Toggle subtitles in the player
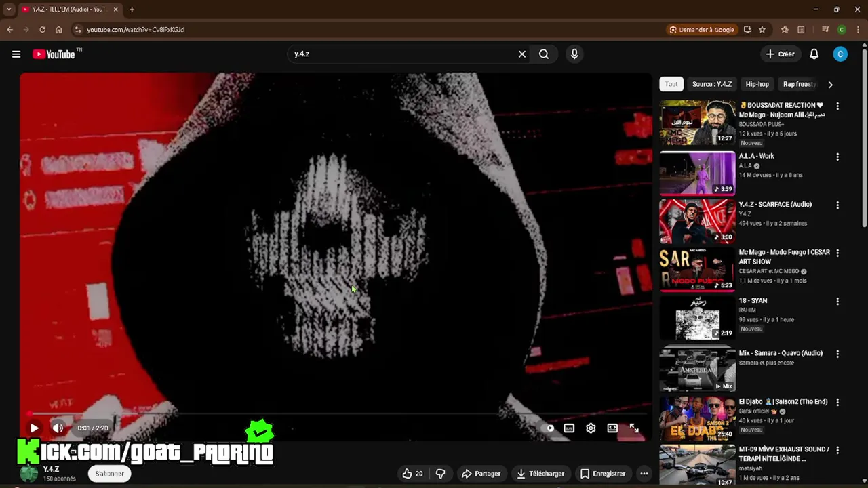The height and width of the screenshot is (488, 868). tap(569, 428)
